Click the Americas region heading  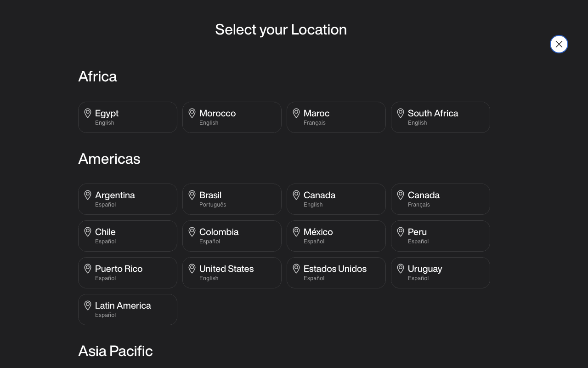[x=109, y=159]
